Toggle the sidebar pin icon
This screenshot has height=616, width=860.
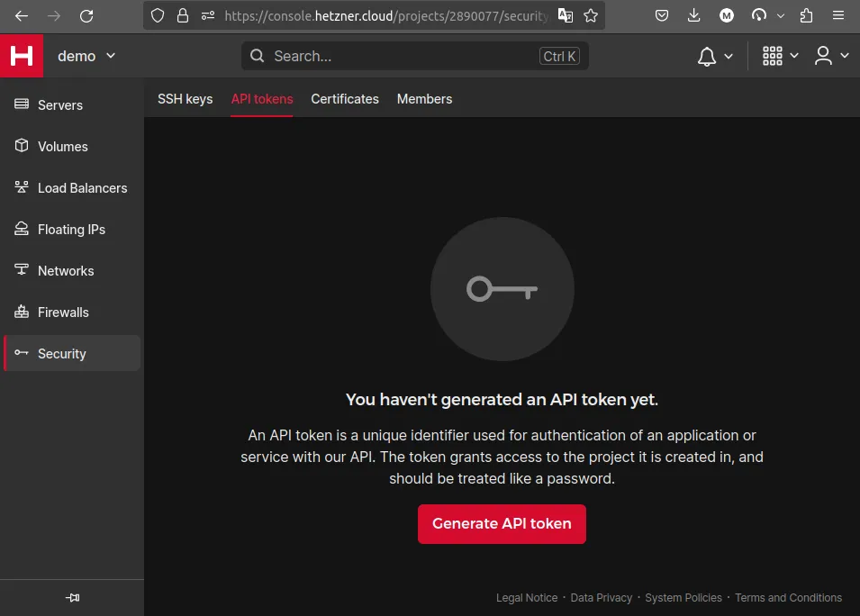click(73, 597)
